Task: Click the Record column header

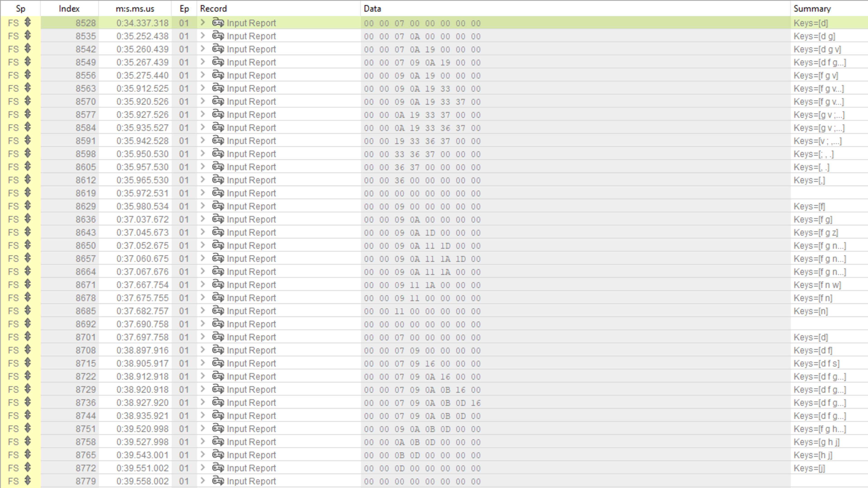Action: 213,8
